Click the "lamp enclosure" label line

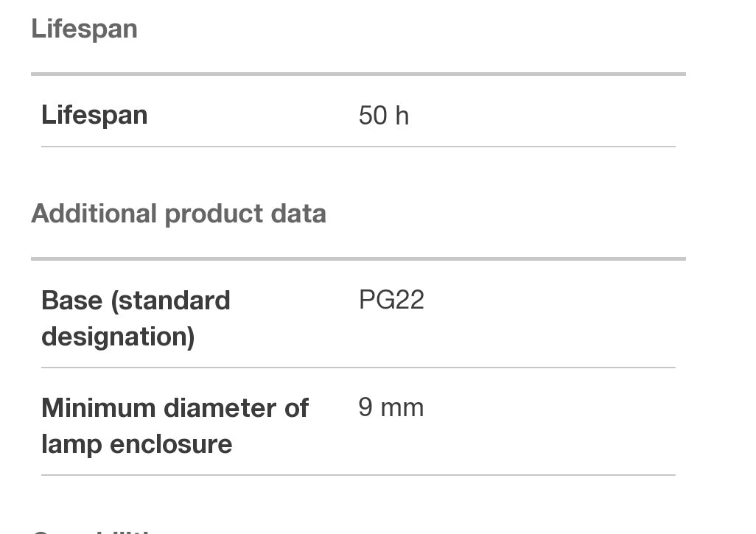click(x=136, y=444)
